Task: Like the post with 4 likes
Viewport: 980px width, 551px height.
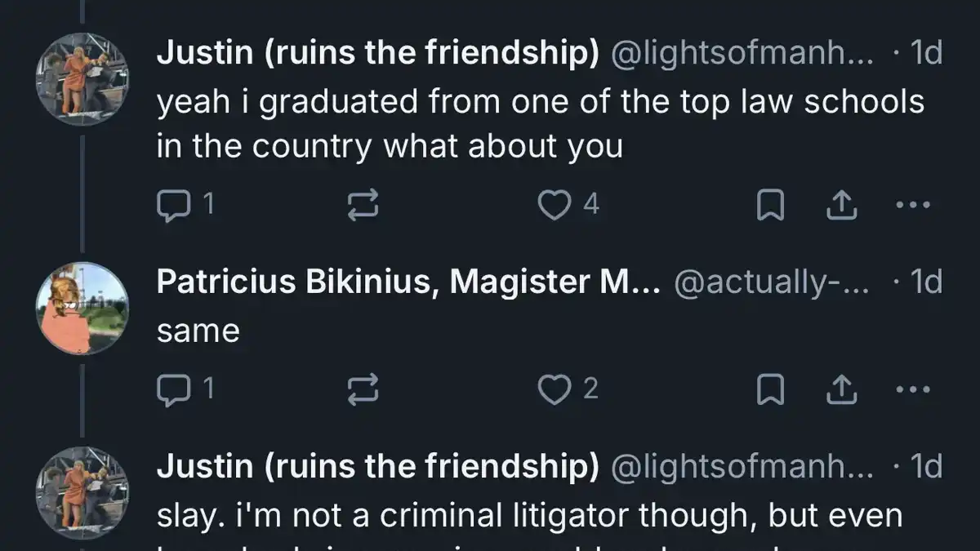Action: [568, 205]
